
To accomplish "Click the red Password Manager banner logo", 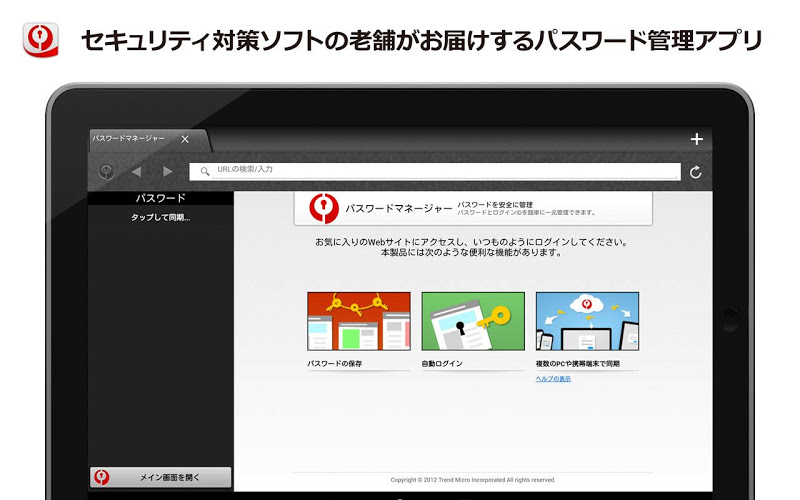I will coord(324,208).
